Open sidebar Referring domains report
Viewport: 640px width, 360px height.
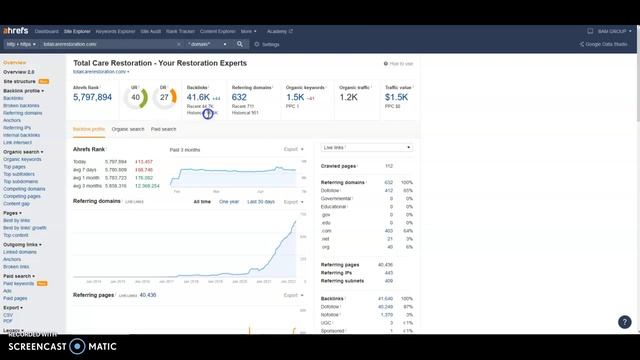click(22, 113)
